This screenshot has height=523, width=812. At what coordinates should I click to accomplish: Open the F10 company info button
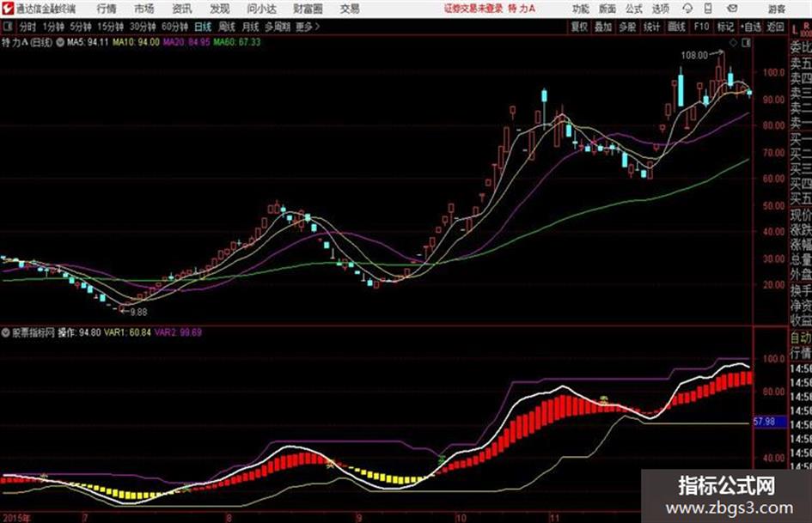701,27
